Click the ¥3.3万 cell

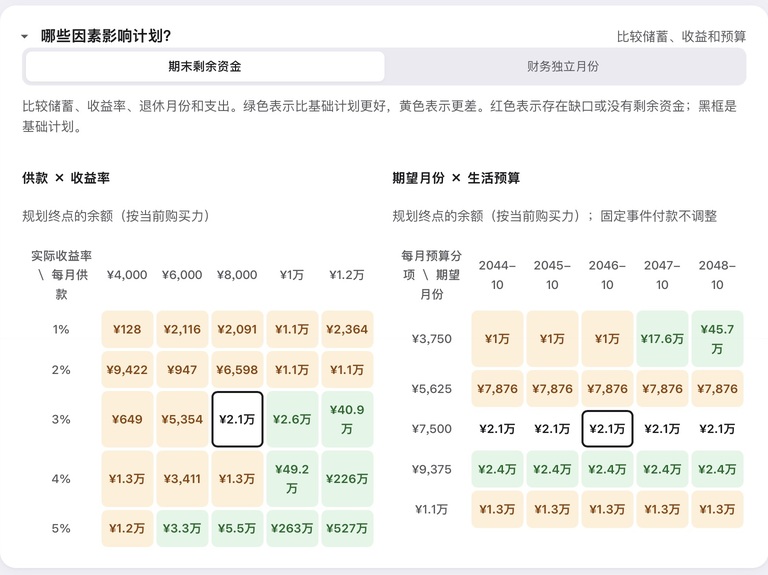(x=182, y=528)
